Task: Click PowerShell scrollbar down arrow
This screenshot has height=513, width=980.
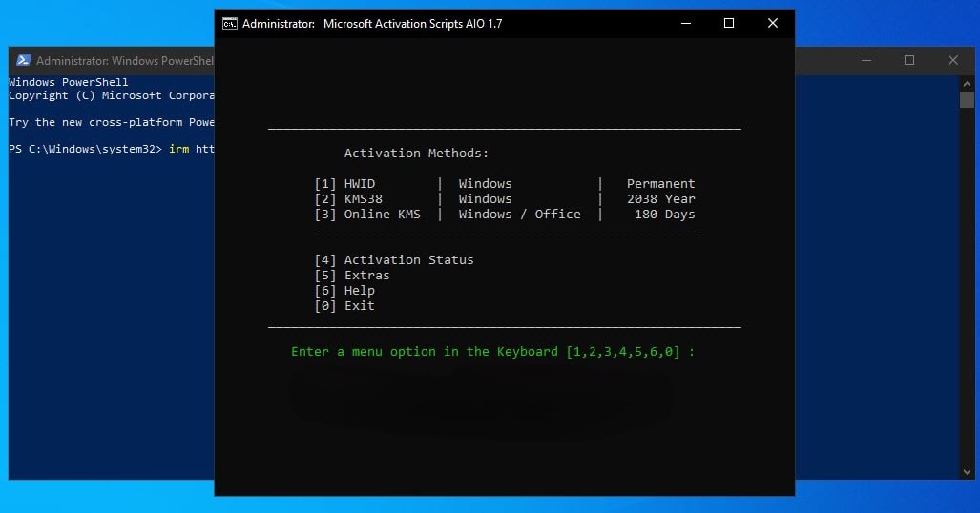Action: pos(967,472)
